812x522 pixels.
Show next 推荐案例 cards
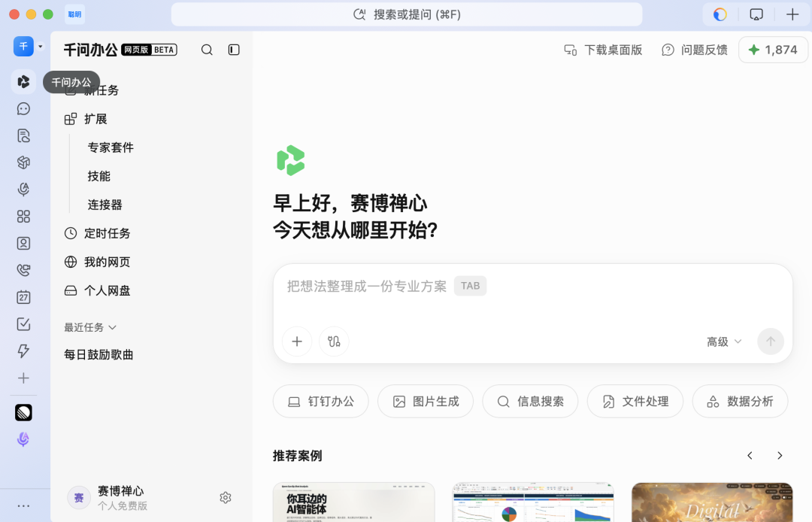coord(780,456)
